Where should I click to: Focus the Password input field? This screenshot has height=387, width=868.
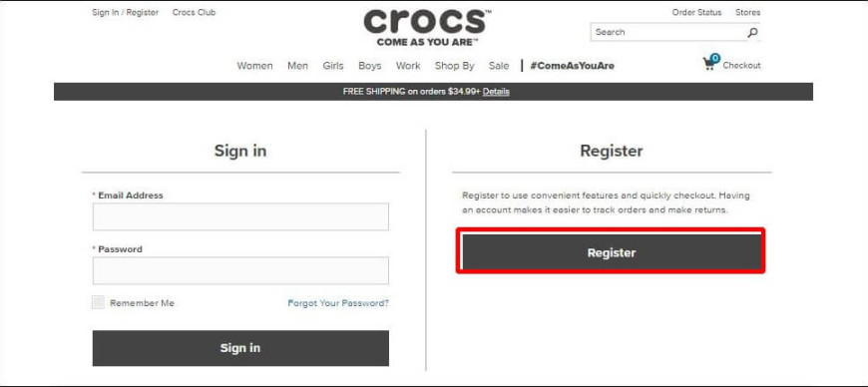[240, 270]
